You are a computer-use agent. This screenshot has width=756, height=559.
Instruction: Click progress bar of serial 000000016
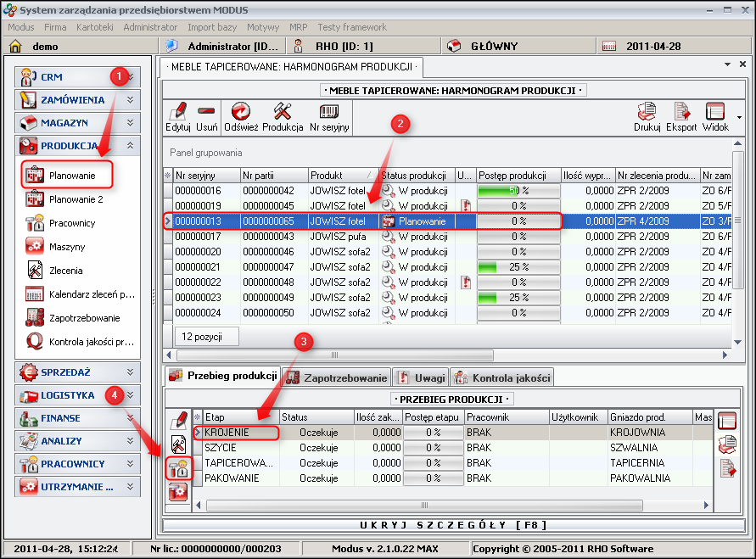click(518, 191)
